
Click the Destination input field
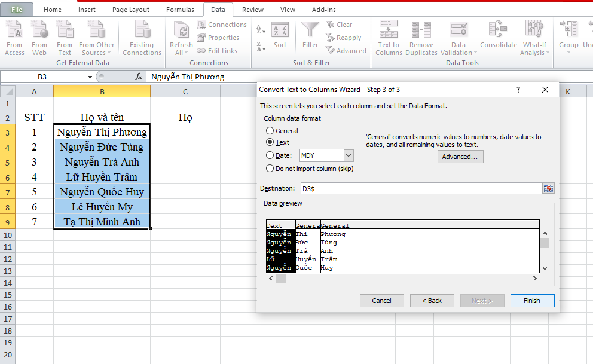click(x=421, y=189)
